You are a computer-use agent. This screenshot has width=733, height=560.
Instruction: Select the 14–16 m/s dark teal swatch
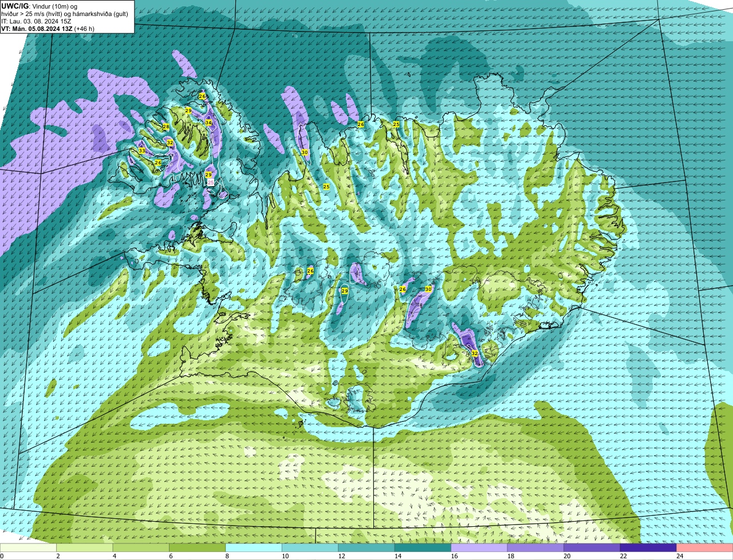(x=423, y=547)
